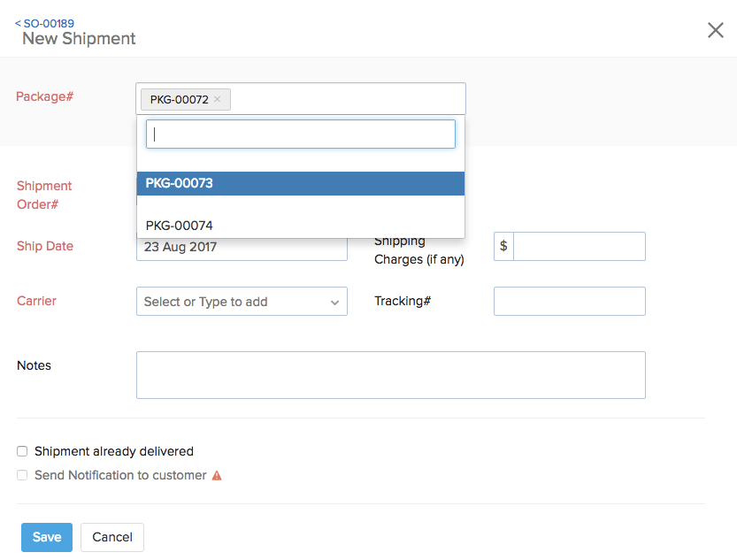Click the Package# multi-select field
The image size is (737, 560).
(x=354, y=98)
